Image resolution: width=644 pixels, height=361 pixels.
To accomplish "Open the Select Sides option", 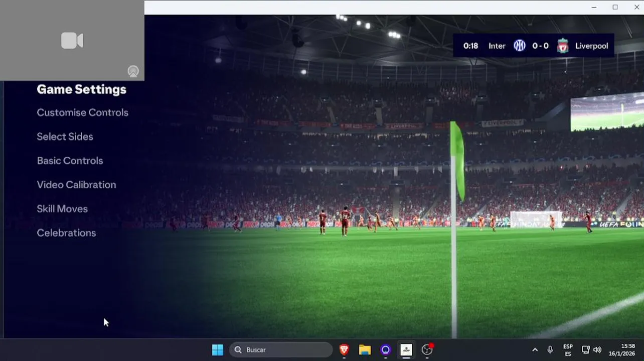I will [65, 136].
